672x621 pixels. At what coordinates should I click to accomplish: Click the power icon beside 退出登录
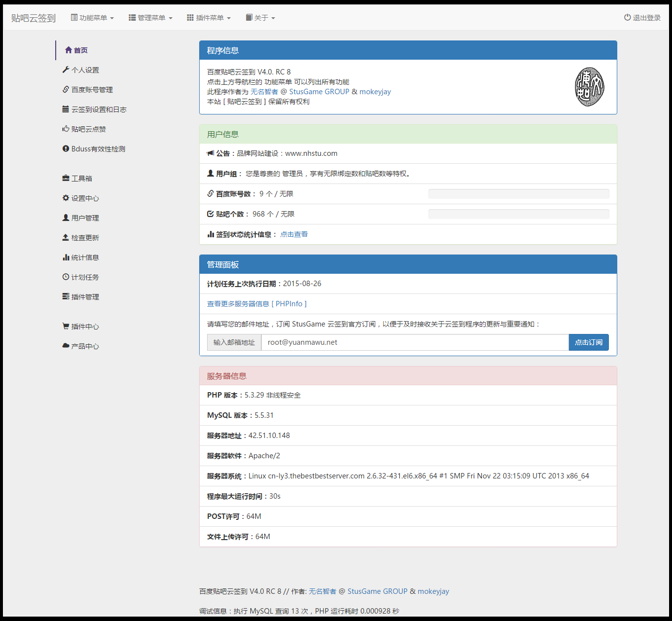point(627,17)
